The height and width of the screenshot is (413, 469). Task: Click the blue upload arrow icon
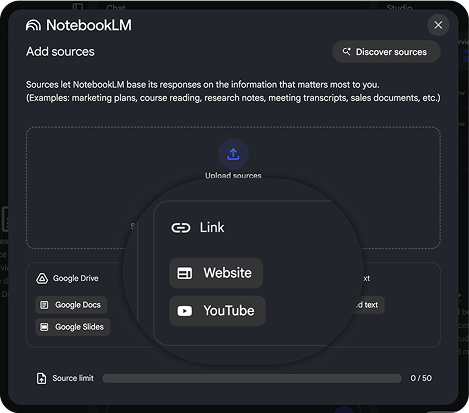pyautogui.click(x=233, y=154)
